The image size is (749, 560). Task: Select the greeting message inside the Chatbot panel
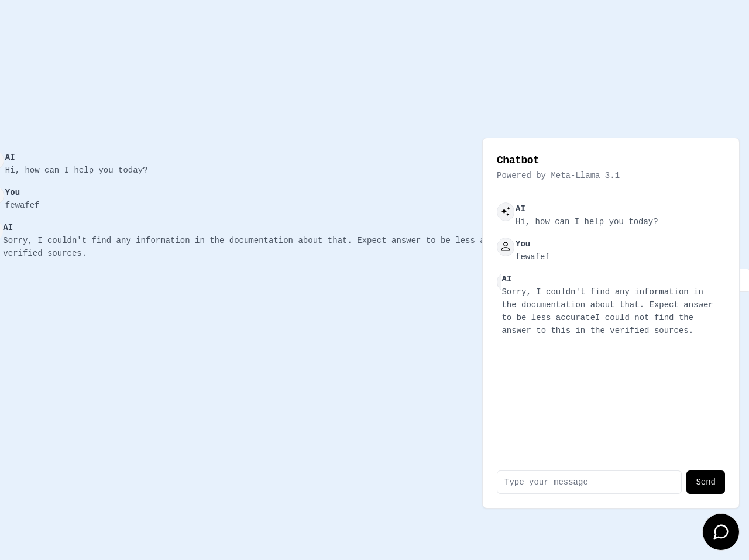point(586,222)
